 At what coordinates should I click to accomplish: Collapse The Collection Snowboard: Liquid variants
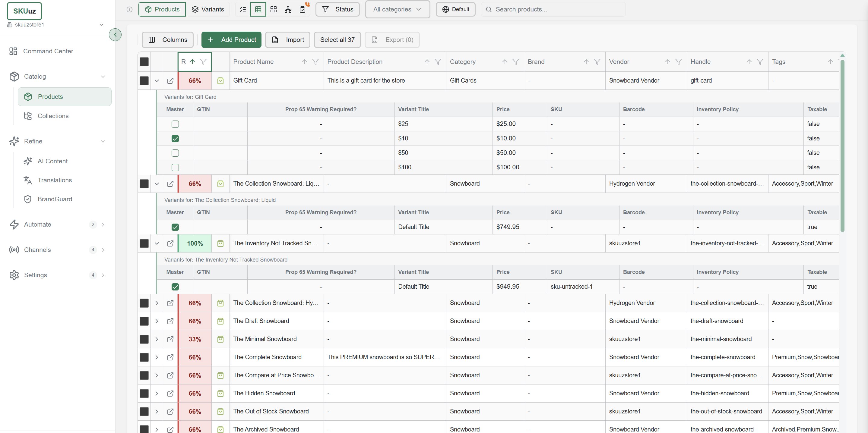[x=157, y=184]
